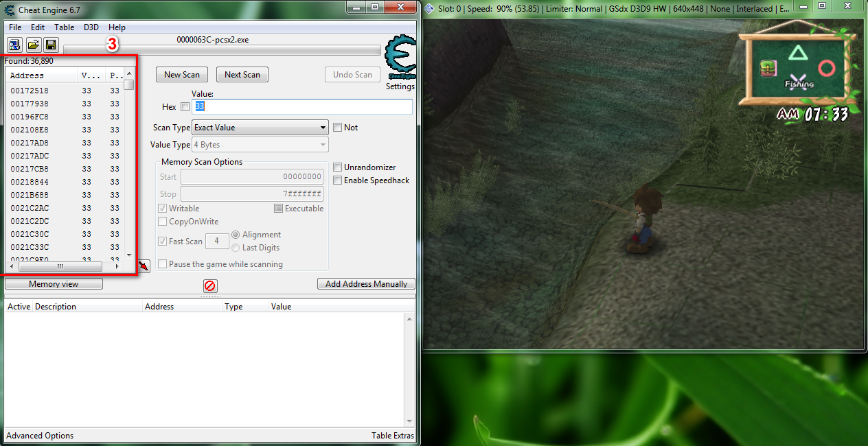Click the results list scroll up arrow
The image size is (868, 446).
click(x=129, y=74)
